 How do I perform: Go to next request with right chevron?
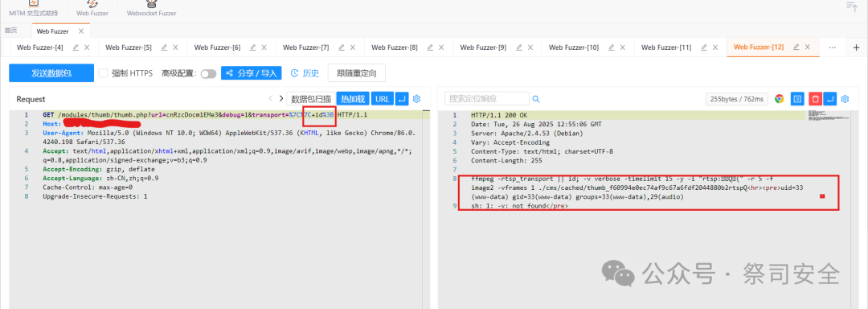(x=281, y=98)
